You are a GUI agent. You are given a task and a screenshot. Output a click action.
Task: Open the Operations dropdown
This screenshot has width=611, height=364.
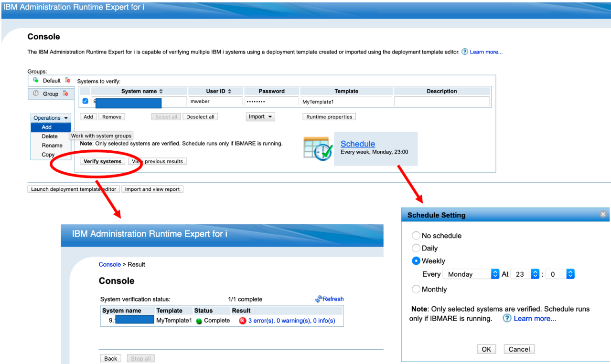tap(51, 118)
